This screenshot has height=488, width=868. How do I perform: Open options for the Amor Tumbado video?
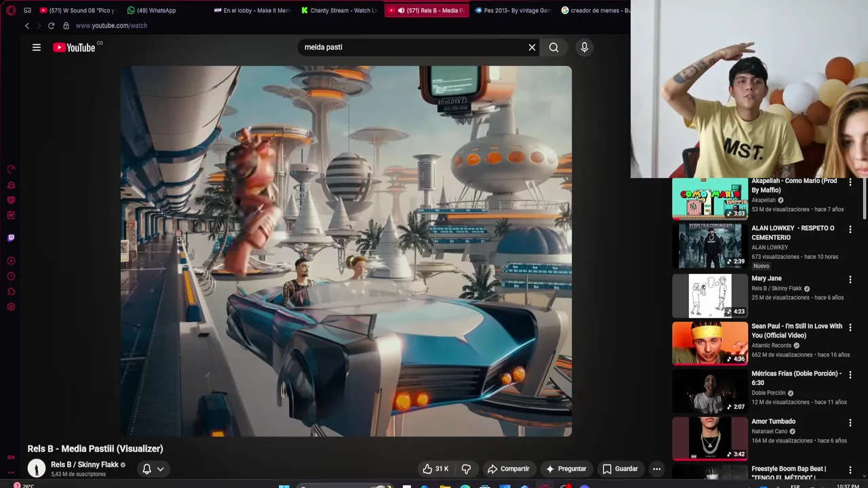point(850,422)
